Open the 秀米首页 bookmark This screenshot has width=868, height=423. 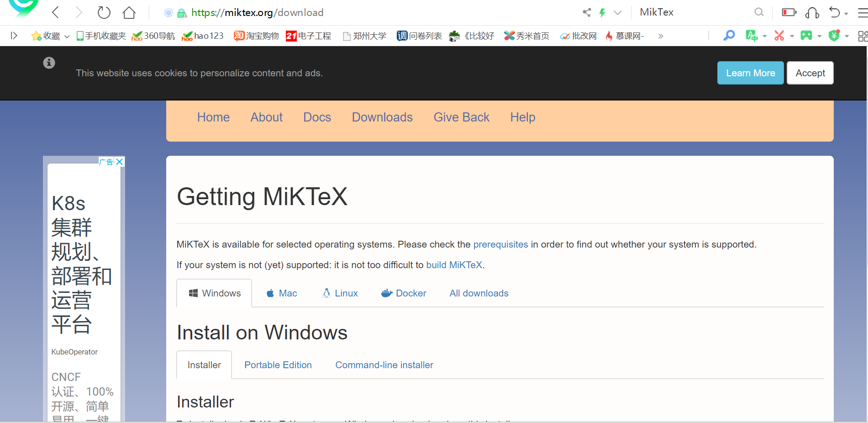[x=526, y=36]
